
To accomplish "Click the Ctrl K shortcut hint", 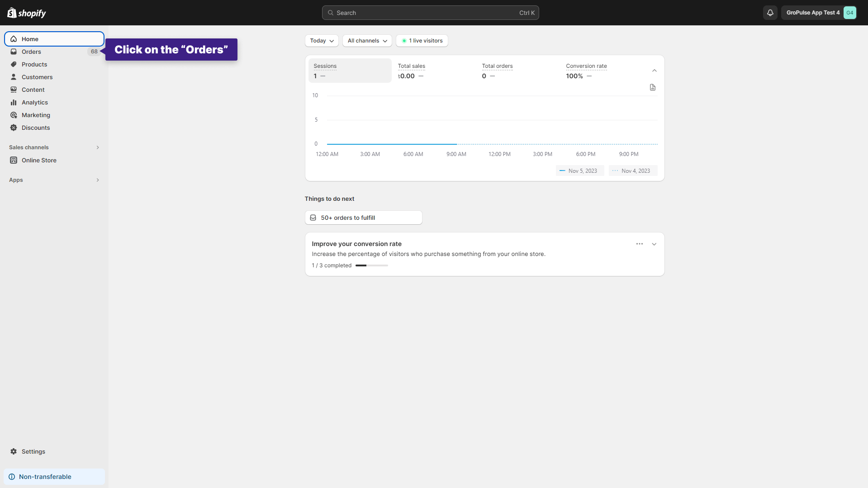I will (x=527, y=13).
